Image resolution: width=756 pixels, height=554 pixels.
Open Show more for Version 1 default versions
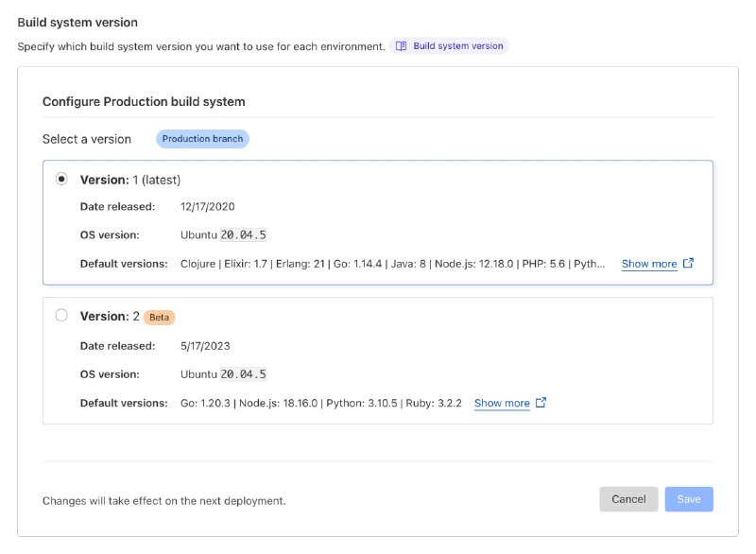click(649, 264)
